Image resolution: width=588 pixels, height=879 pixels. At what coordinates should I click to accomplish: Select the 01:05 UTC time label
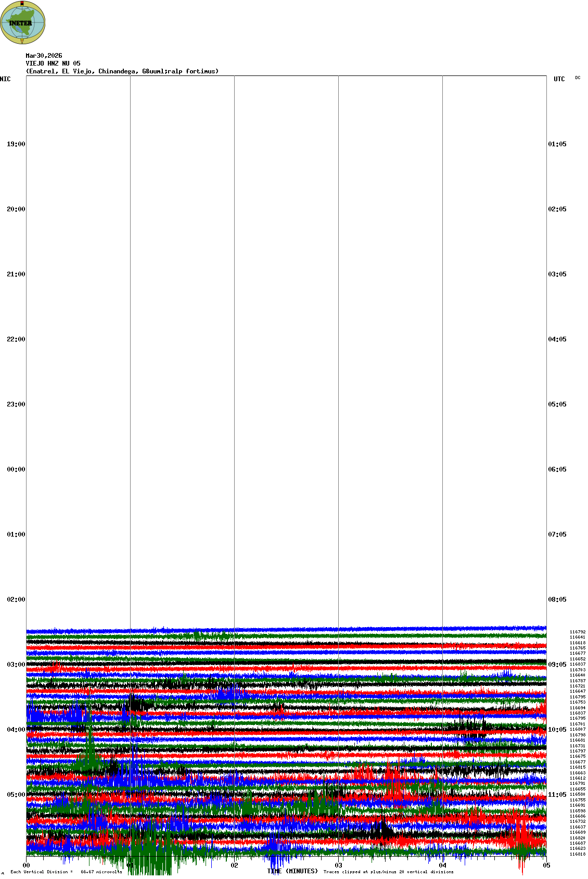(x=557, y=144)
